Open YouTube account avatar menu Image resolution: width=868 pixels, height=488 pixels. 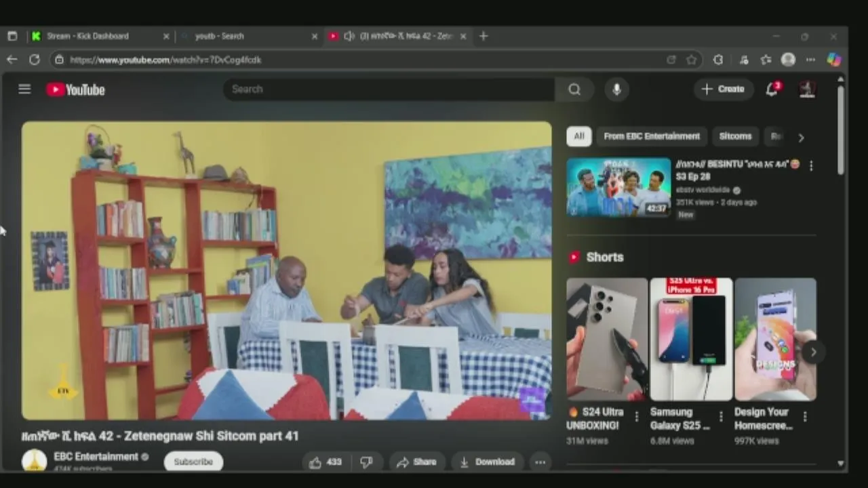click(x=807, y=89)
